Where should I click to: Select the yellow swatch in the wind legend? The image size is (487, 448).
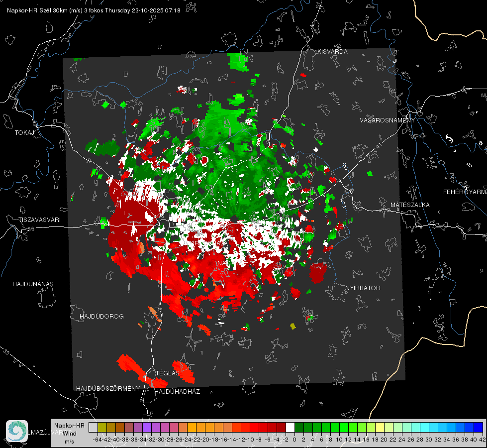(x=380, y=427)
